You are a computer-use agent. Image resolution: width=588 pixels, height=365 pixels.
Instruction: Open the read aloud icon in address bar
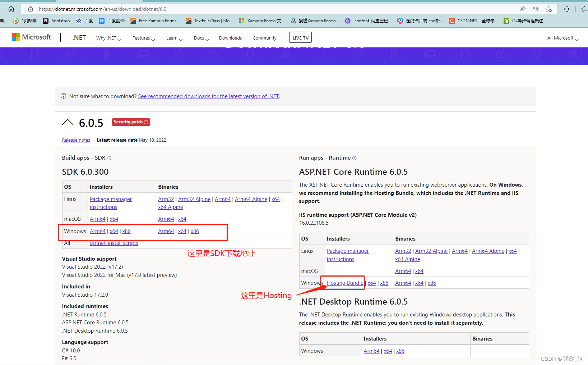coord(523,9)
